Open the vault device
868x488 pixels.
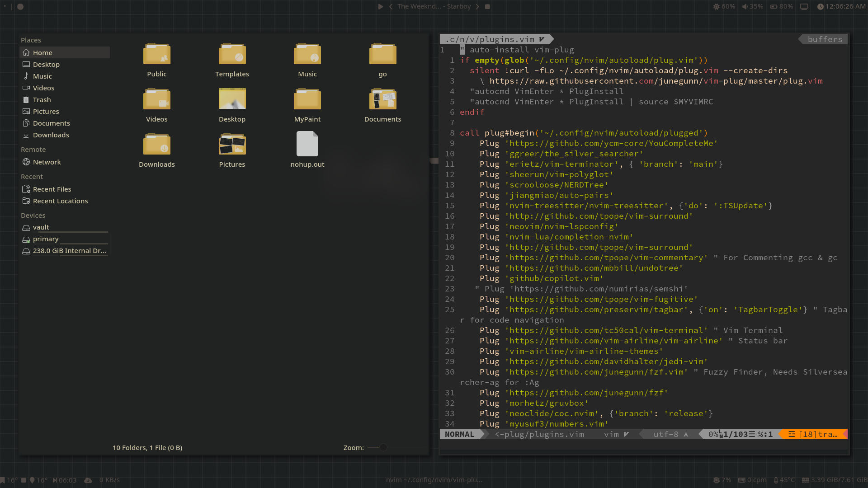tap(41, 227)
